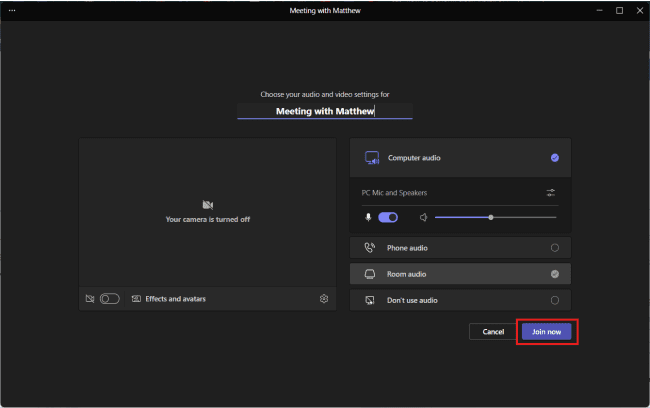Click the Don't use audio icon
Image resolution: width=650 pixels, height=408 pixels.
pos(370,300)
